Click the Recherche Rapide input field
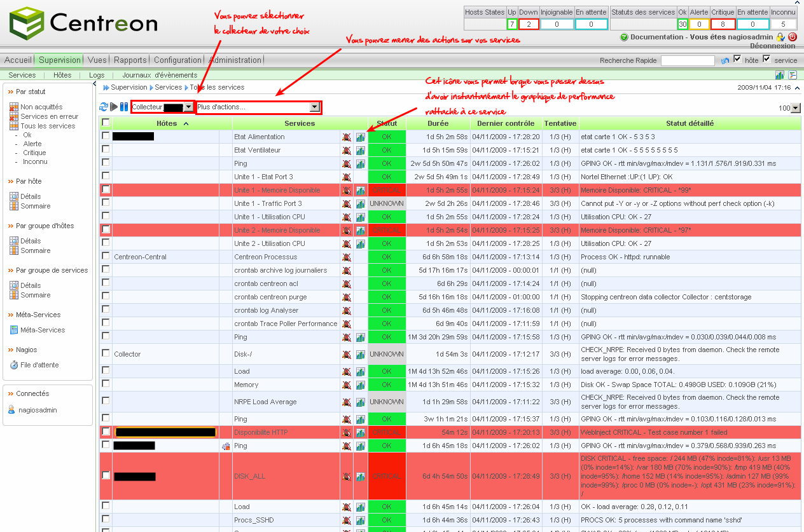Viewport: 804px width, 532px height. pyautogui.click(x=688, y=60)
